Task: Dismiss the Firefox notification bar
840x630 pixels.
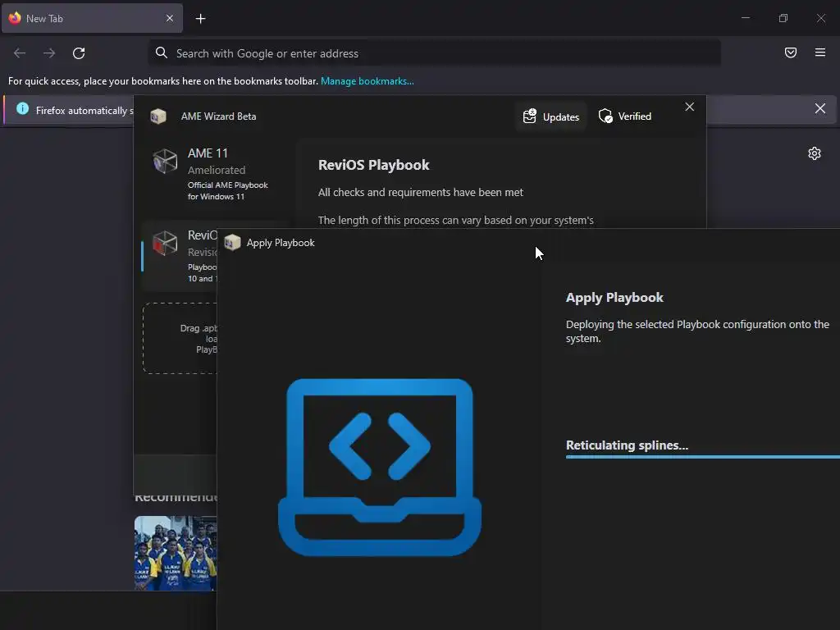Action: [x=819, y=109]
